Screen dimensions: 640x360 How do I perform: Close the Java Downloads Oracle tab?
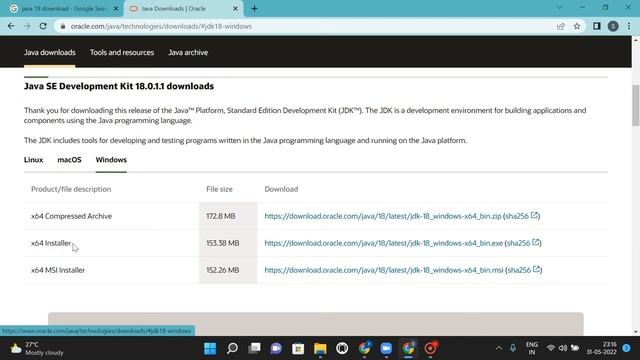click(235, 9)
